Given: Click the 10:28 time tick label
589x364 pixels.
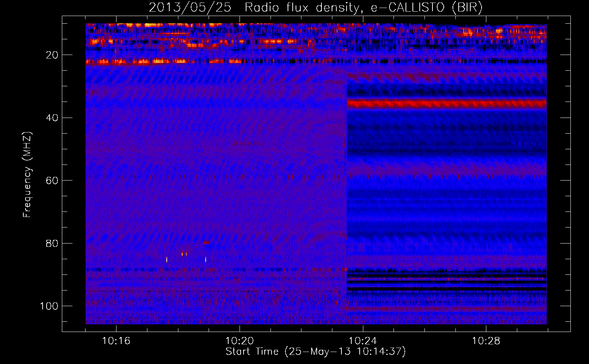Looking at the screenshot, I should point(486,341).
